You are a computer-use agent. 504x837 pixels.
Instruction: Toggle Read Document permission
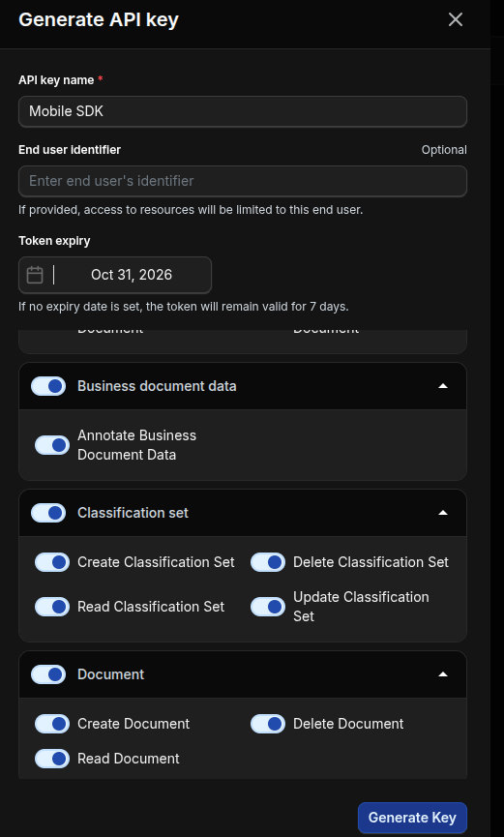coord(52,759)
